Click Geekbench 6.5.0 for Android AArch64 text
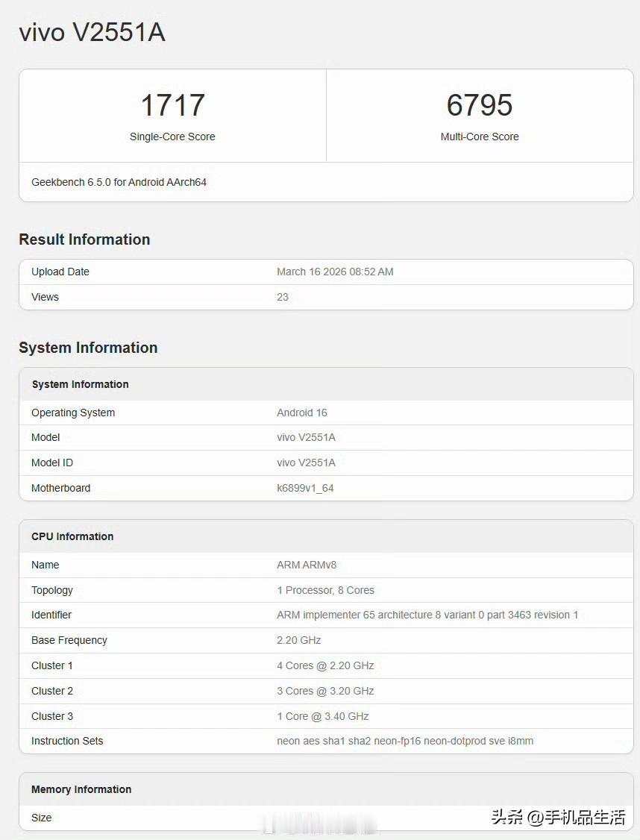 (119, 182)
